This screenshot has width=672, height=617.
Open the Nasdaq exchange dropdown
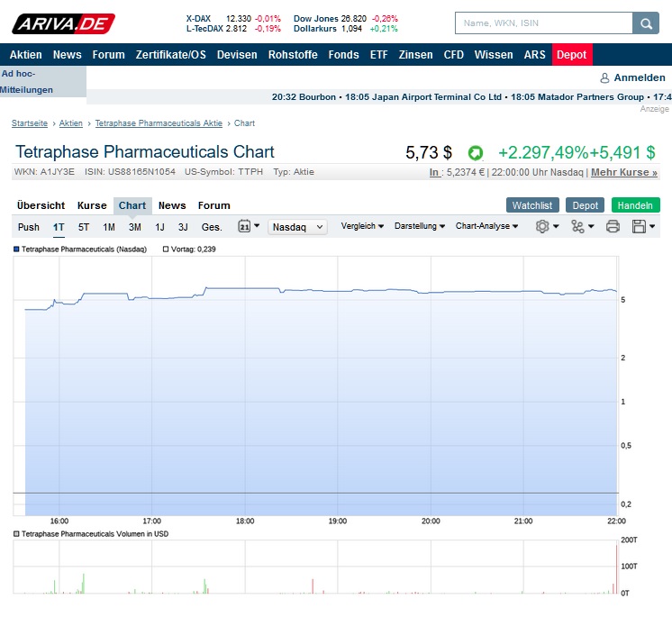pyautogui.click(x=297, y=227)
